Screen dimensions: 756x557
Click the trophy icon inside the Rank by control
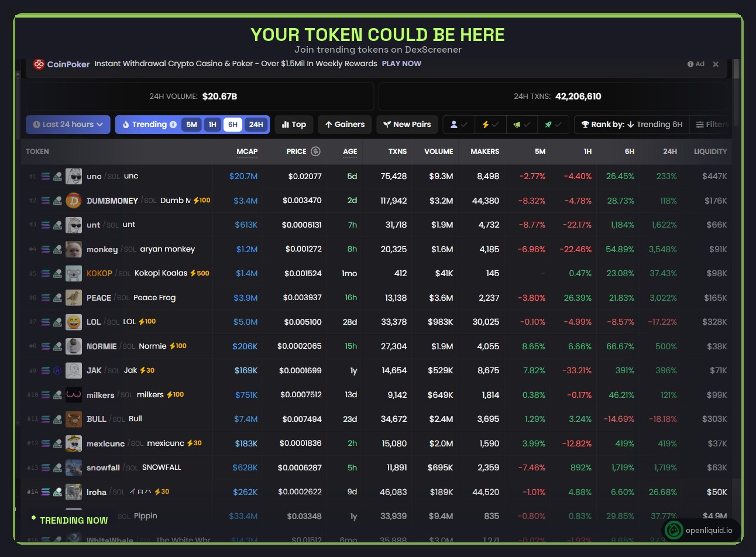click(x=586, y=124)
